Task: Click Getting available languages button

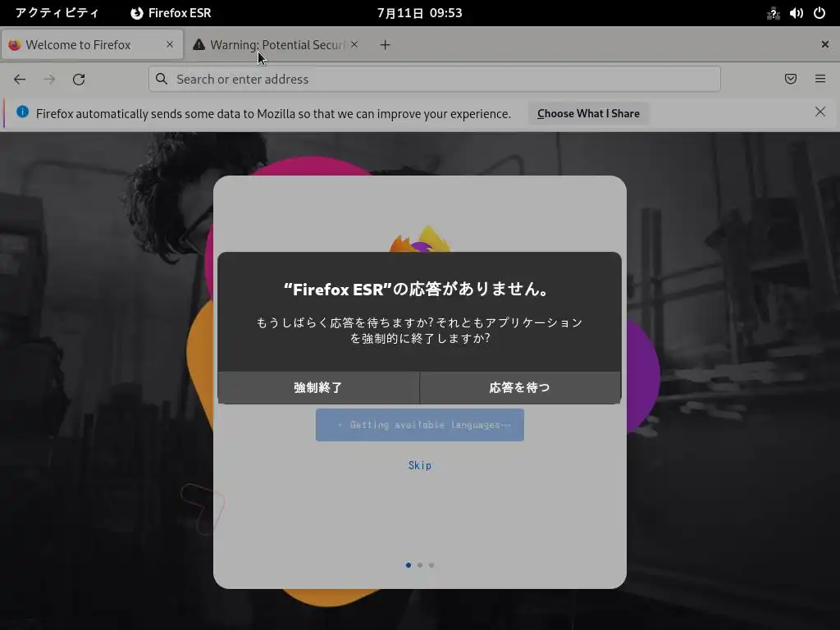Action: tap(419, 425)
